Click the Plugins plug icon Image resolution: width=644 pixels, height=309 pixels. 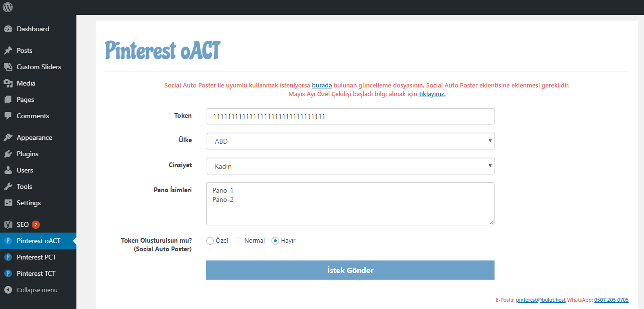point(8,154)
